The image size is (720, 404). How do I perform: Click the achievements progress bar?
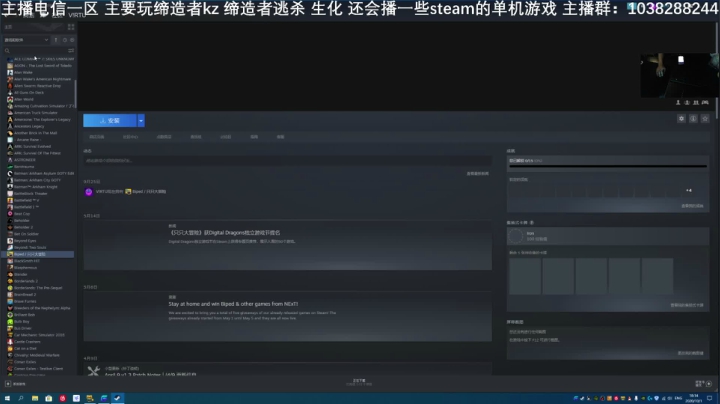point(608,166)
